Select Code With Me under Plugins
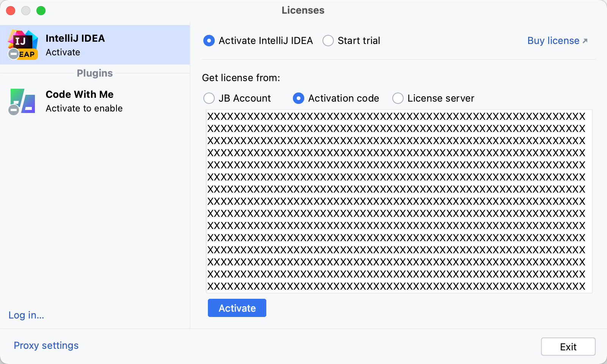607x364 pixels. [x=80, y=95]
